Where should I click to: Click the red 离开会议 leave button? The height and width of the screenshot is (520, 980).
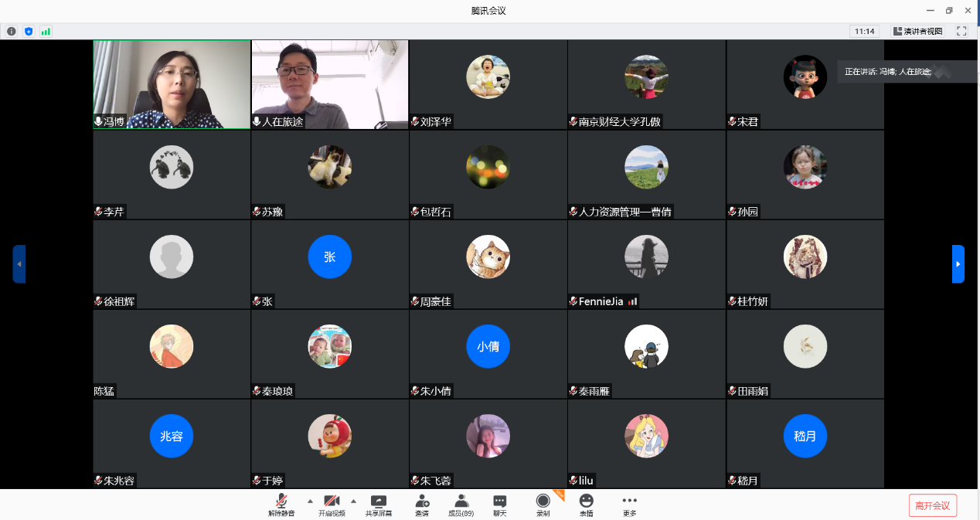pos(932,505)
